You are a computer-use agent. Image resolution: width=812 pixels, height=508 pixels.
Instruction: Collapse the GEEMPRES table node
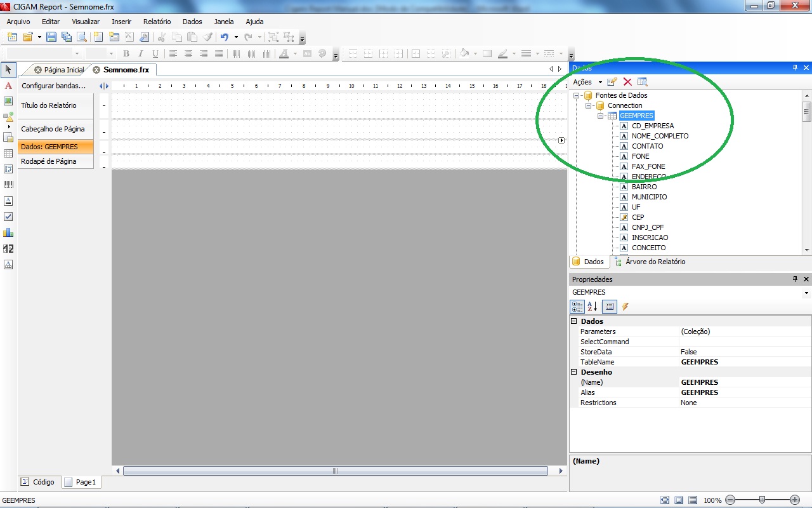coord(601,116)
